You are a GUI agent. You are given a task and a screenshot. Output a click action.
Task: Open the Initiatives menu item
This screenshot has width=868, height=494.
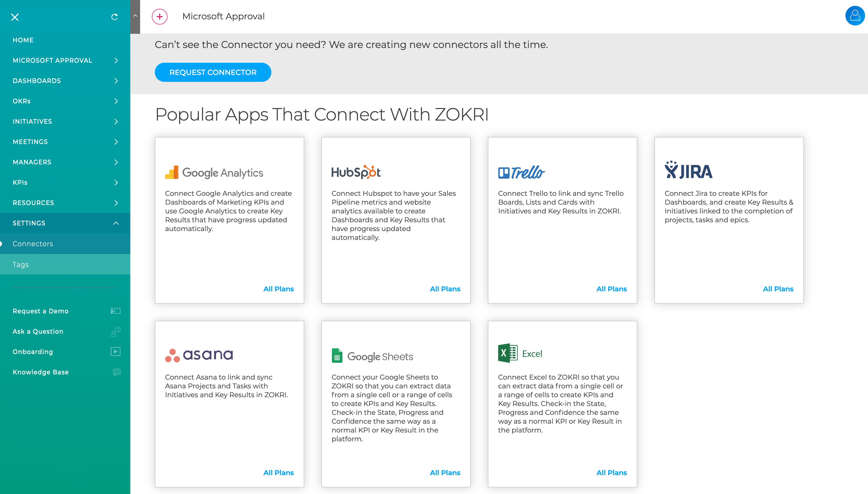coord(65,122)
